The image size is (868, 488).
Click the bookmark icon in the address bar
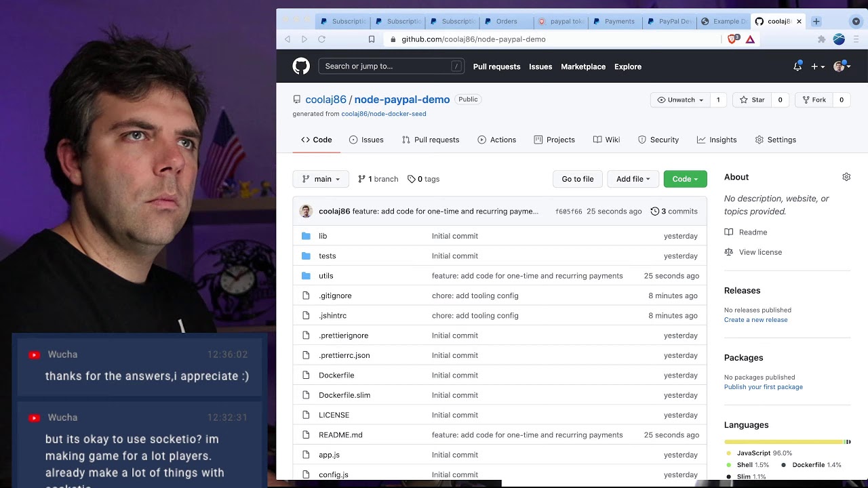372,39
